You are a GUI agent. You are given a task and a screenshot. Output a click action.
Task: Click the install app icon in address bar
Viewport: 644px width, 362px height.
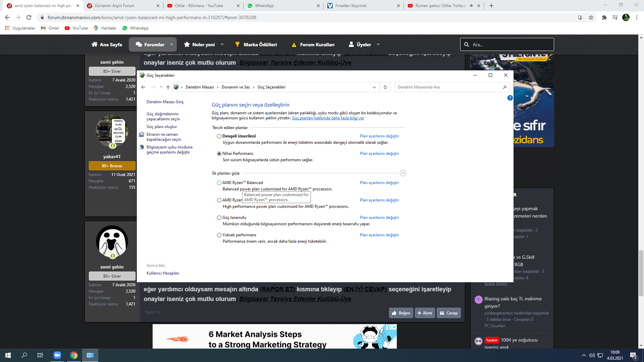point(580,17)
